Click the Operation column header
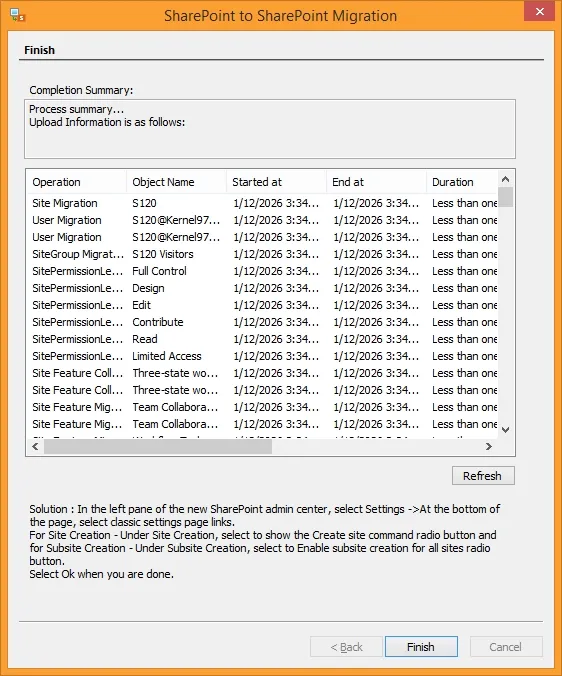The width and height of the screenshot is (562, 676). [x=76, y=182]
